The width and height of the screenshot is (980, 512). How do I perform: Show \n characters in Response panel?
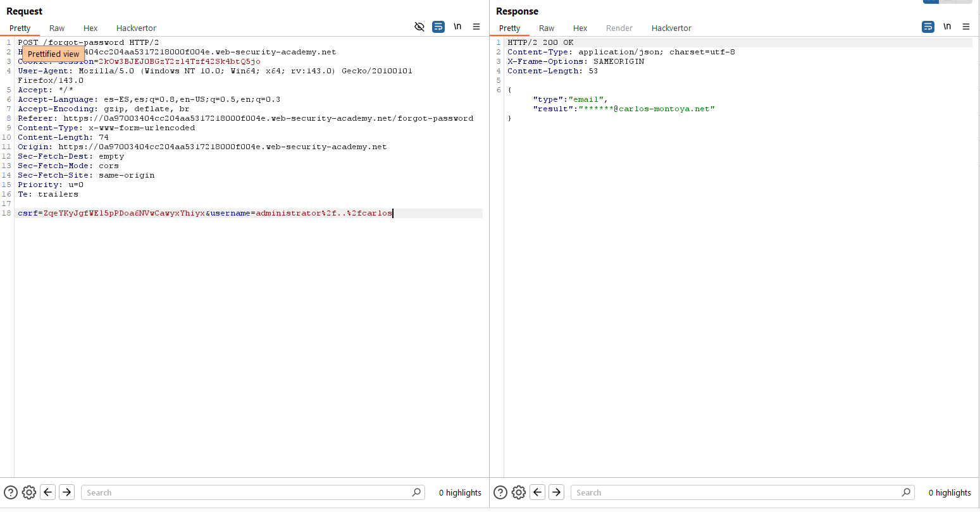(947, 27)
